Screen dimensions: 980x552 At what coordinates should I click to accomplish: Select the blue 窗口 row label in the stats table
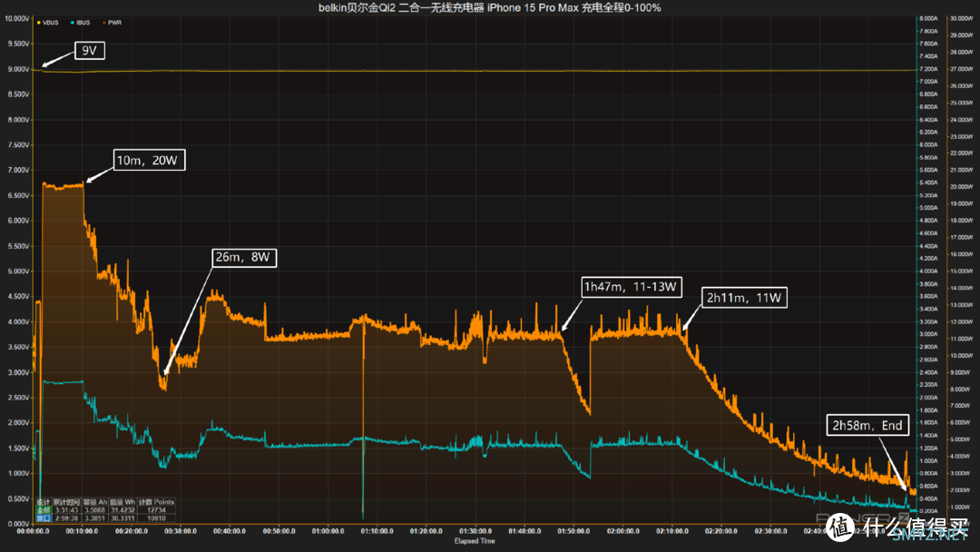coord(44,517)
